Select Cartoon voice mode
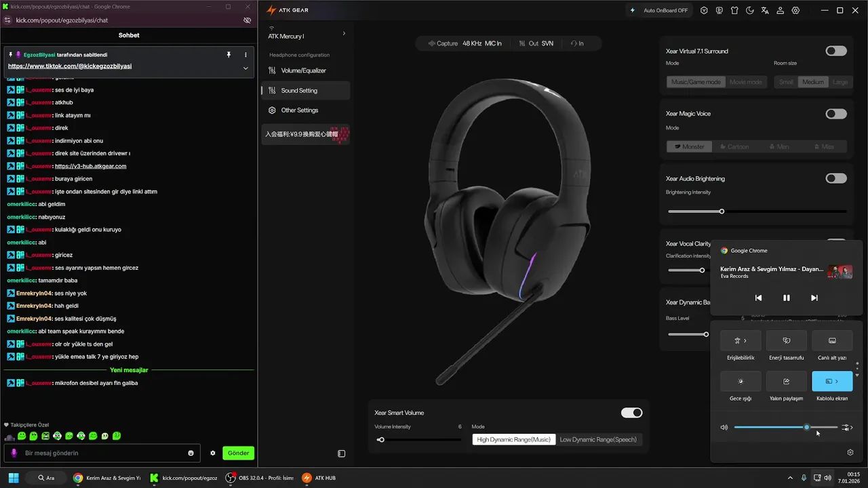The image size is (868, 488). (x=734, y=146)
